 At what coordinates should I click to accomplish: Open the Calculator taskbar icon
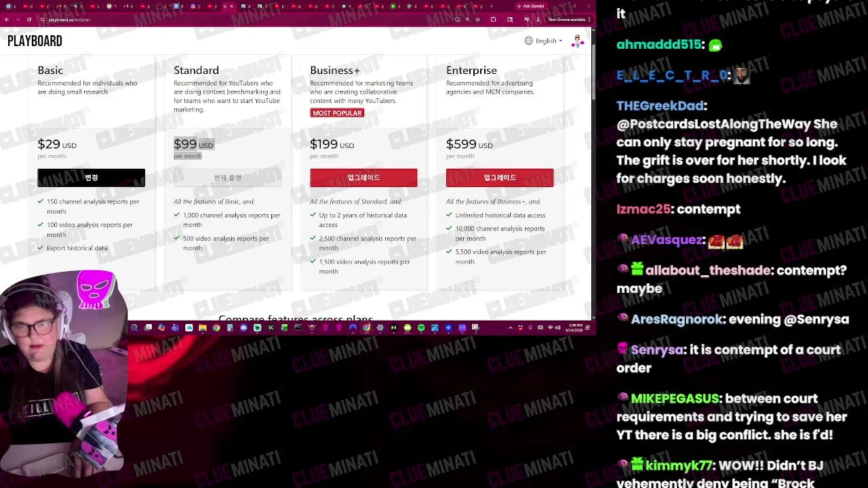click(x=230, y=328)
